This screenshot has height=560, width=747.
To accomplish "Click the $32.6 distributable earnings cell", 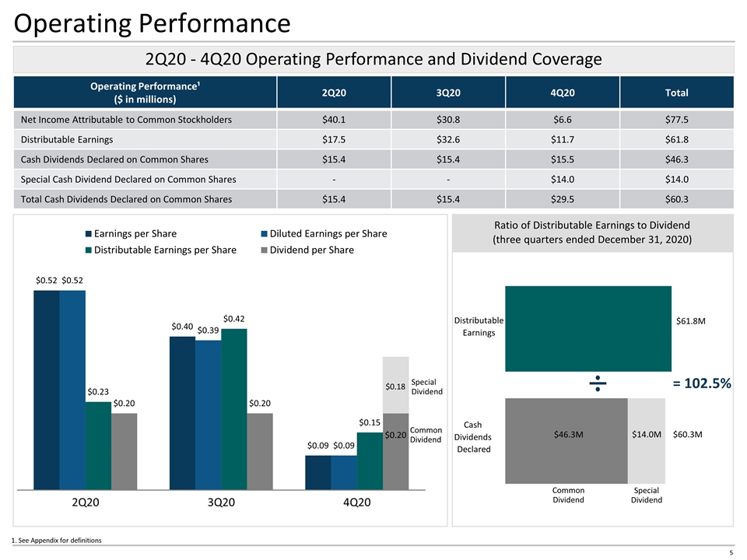I will coord(448,140).
